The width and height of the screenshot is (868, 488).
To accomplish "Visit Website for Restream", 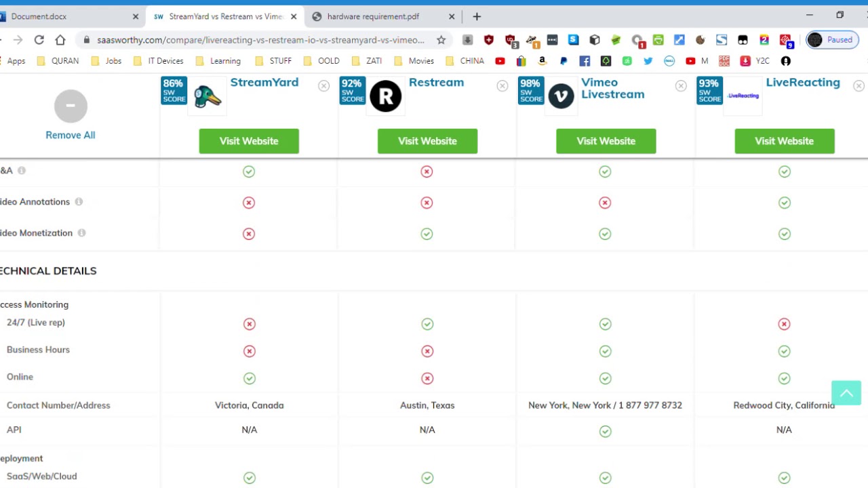I will [x=427, y=141].
